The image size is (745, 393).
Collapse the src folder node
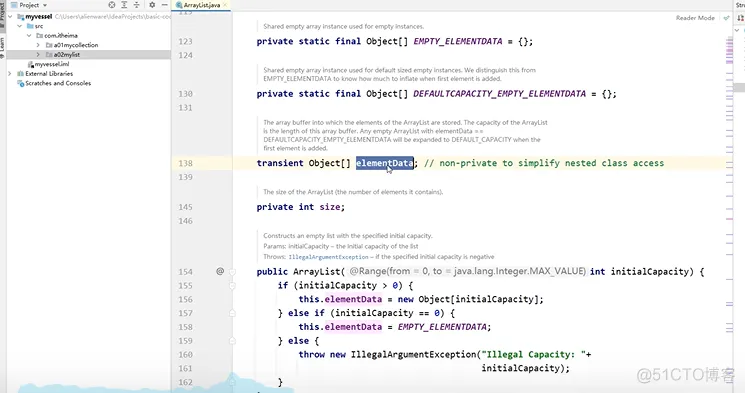pyautogui.click(x=19, y=26)
